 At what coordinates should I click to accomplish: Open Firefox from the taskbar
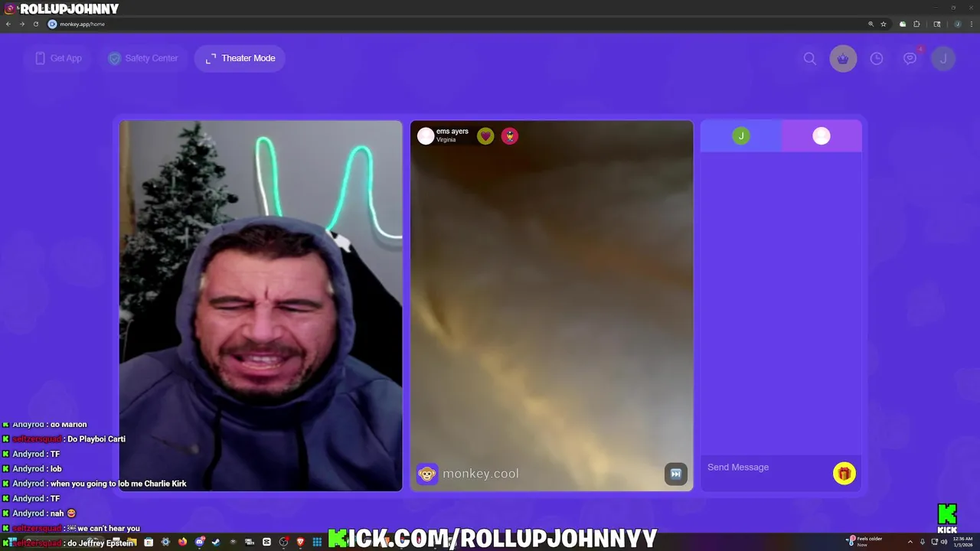tap(182, 542)
